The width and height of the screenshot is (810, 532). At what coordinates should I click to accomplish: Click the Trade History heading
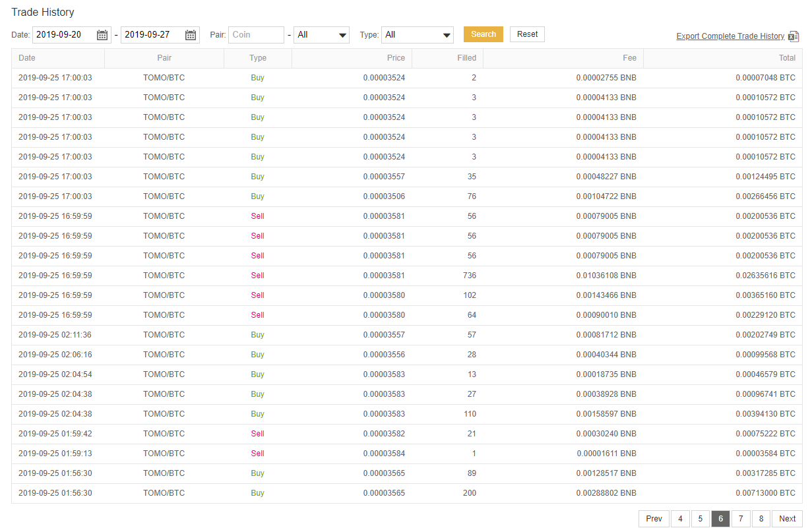pos(43,12)
